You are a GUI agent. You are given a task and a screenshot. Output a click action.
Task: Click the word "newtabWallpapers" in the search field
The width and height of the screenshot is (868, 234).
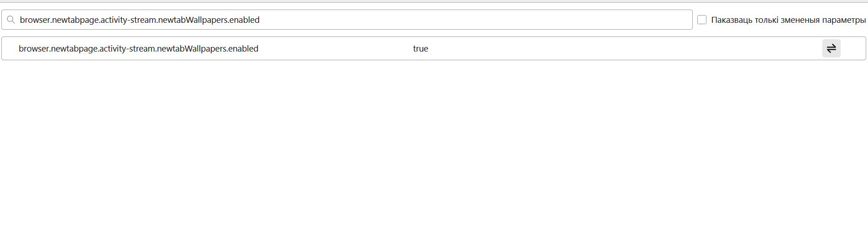point(192,20)
